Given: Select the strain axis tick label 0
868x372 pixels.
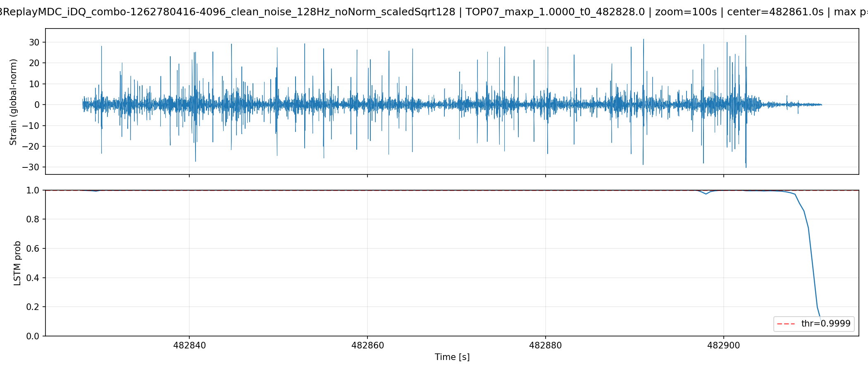Looking at the screenshot, I should (37, 105).
